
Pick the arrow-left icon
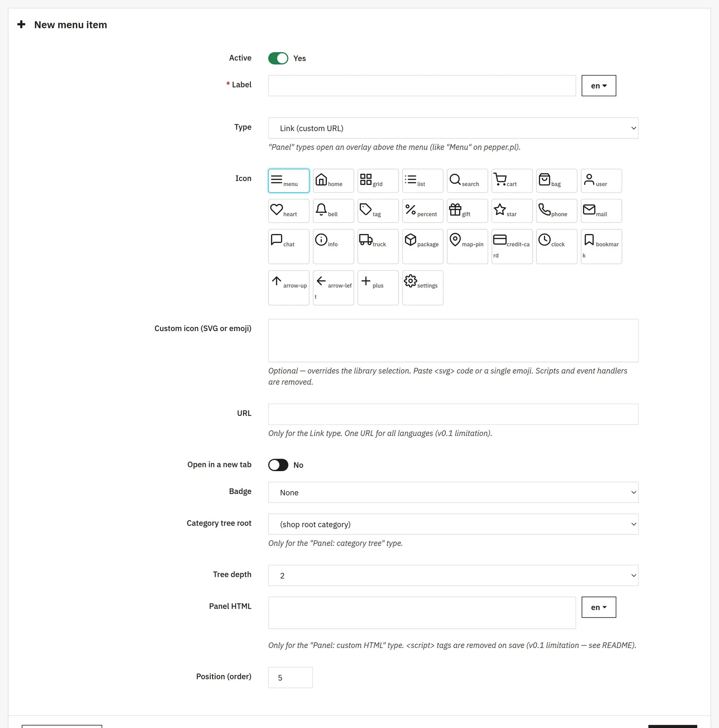(333, 287)
